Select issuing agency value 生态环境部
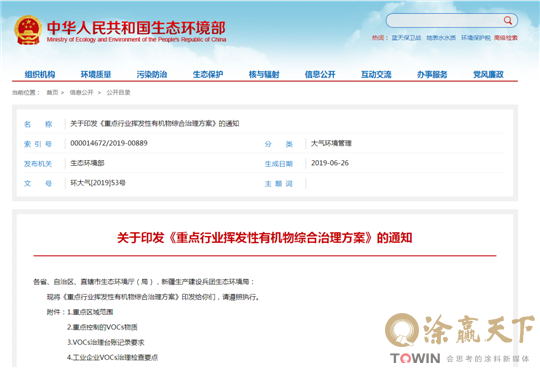Viewport: 540px width, 368px height. click(87, 163)
